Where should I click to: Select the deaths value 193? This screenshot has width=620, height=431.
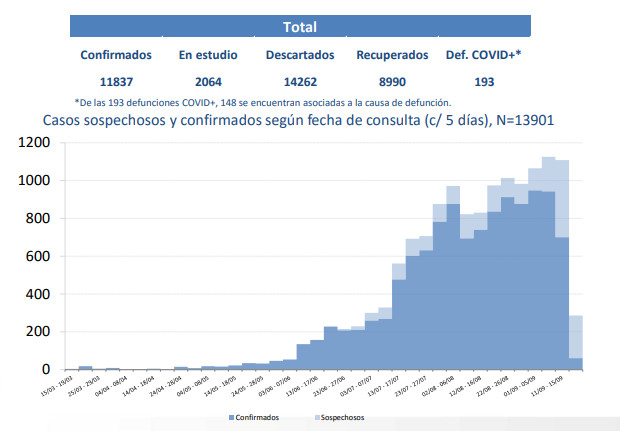[x=484, y=82]
